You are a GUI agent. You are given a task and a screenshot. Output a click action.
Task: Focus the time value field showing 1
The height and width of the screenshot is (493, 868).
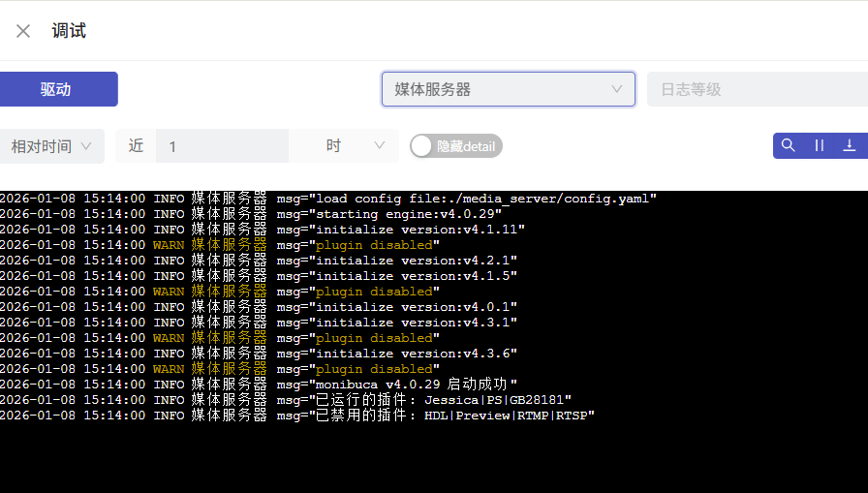[222, 146]
